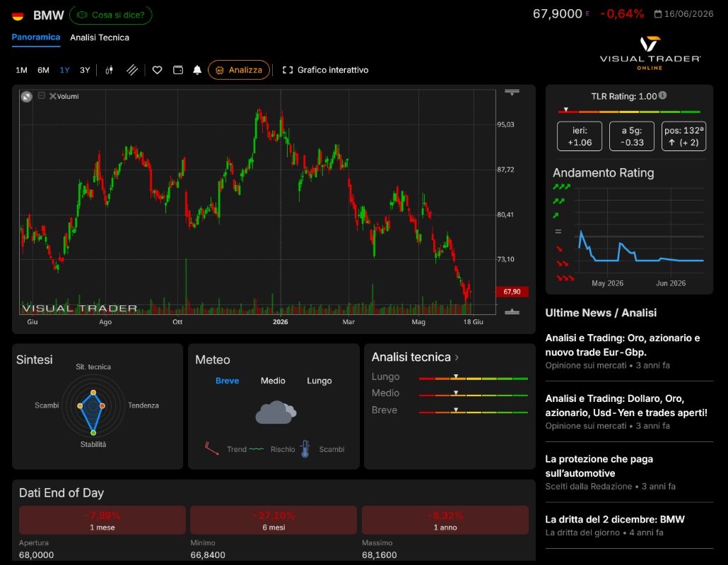Click the calendar date 16/06/2026
728x565 pixels.
coord(684,14)
